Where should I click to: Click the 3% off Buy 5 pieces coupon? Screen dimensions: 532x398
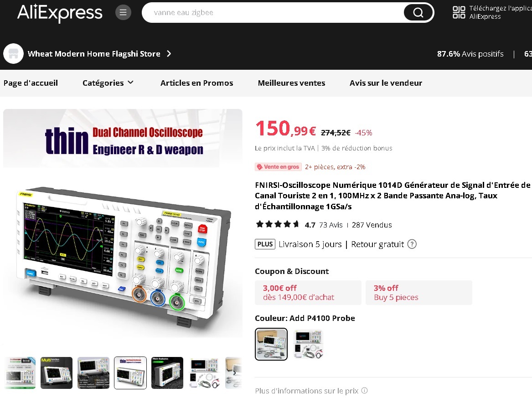click(419, 293)
